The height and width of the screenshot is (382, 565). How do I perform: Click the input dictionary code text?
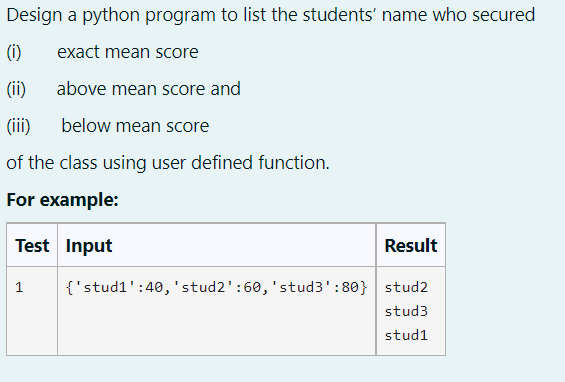click(x=217, y=287)
